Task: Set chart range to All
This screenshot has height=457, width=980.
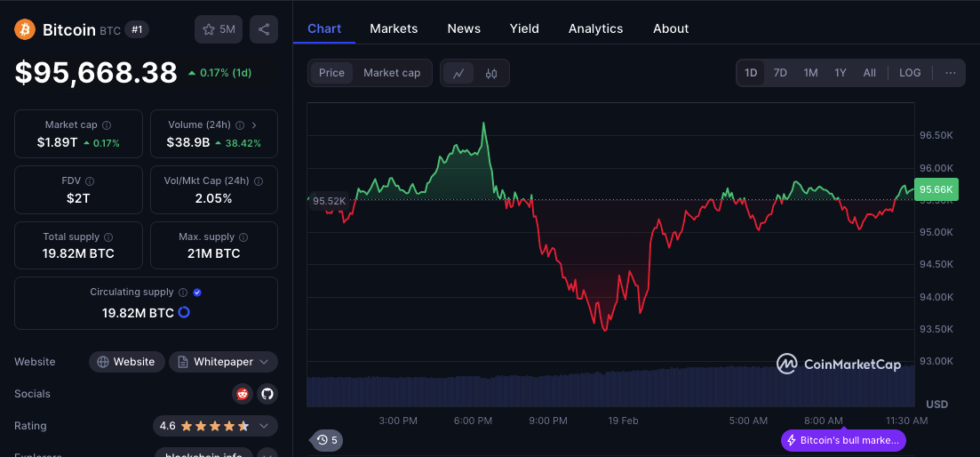Action: point(869,73)
